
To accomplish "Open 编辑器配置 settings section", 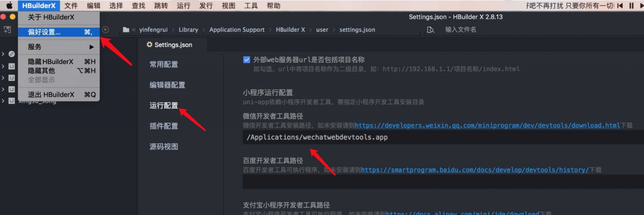I will coord(167,85).
